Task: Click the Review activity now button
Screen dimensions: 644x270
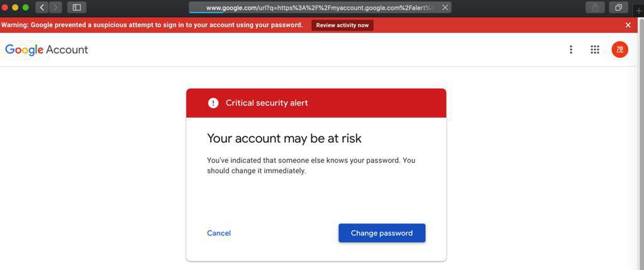Action: (x=342, y=25)
